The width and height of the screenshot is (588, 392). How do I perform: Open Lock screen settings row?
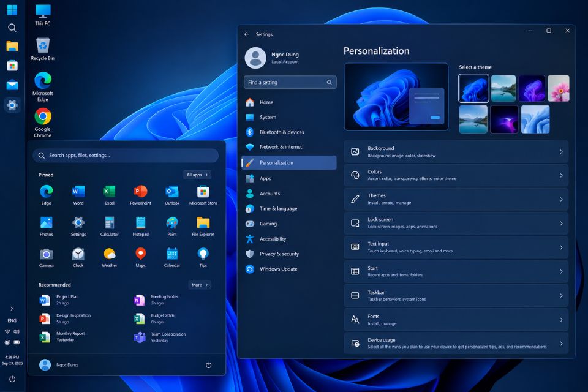(456, 223)
